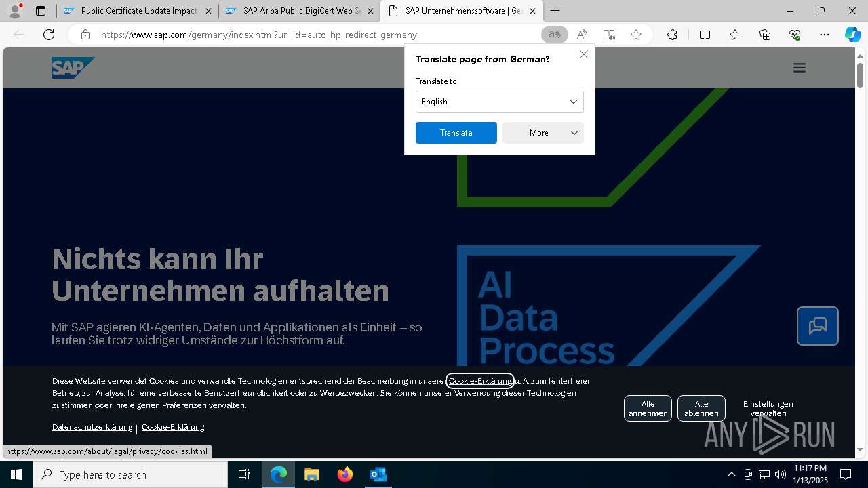View site information lock icon
This screenshot has height=488, width=868.
tap(85, 35)
